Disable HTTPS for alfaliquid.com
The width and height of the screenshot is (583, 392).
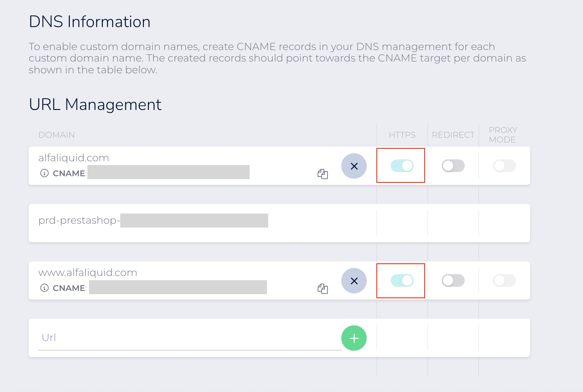402,166
